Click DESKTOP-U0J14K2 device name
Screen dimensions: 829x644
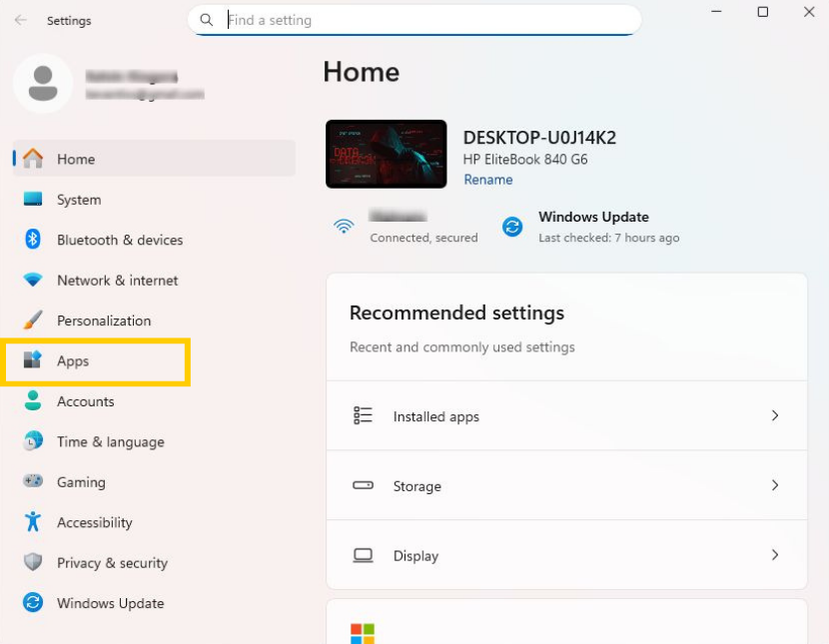(539, 138)
